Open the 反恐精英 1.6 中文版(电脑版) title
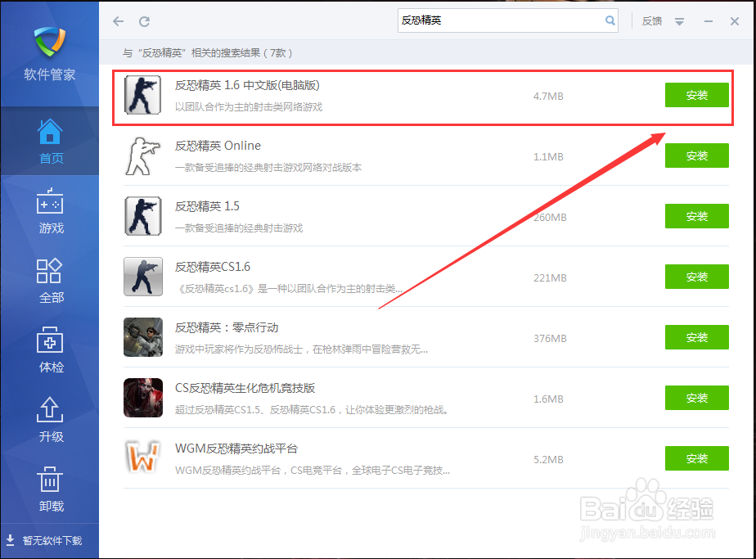Screen dimensions: 756x559 (x=247, y=85)
